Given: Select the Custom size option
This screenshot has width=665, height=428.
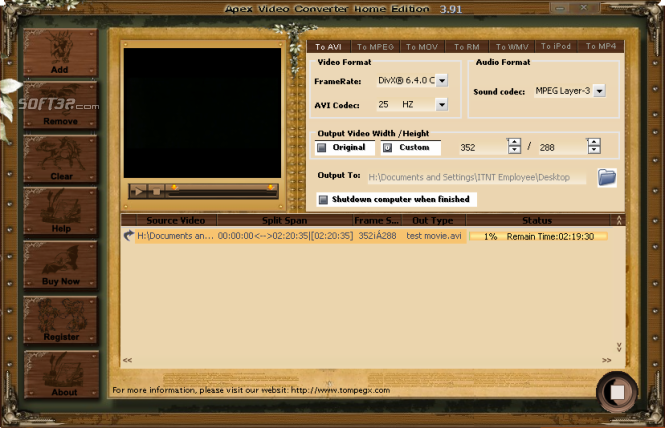Looking at the screenshot, I should pos(411,147).
